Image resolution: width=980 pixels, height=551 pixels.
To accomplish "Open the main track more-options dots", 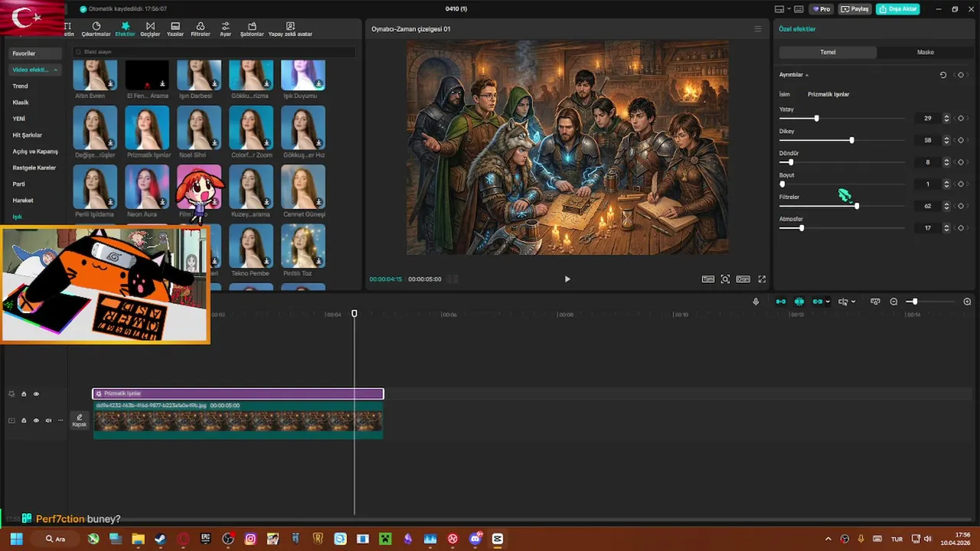I will 60,420.
